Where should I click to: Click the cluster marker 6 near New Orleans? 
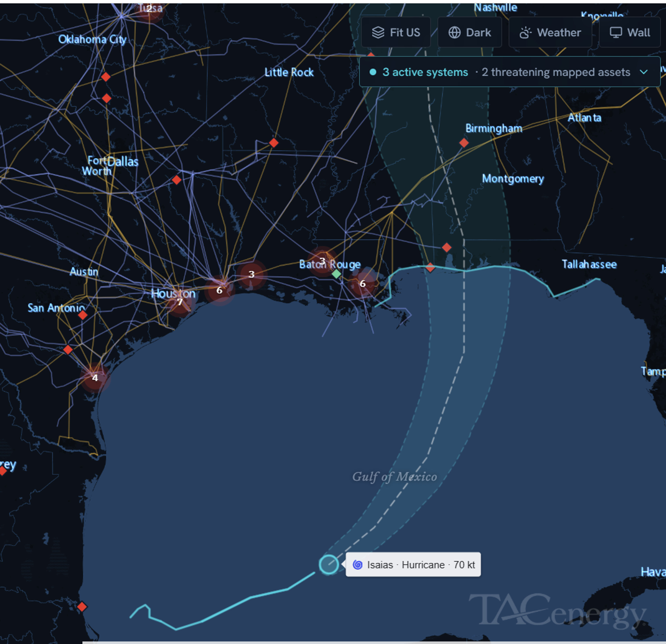pyautogui.click(x=362, y=283)
